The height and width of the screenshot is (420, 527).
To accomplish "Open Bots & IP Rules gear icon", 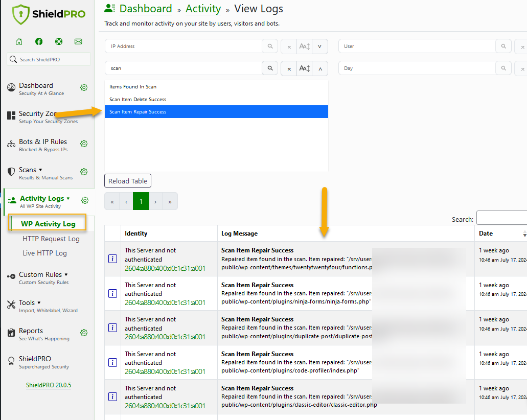I will click(x=84, y=144).
